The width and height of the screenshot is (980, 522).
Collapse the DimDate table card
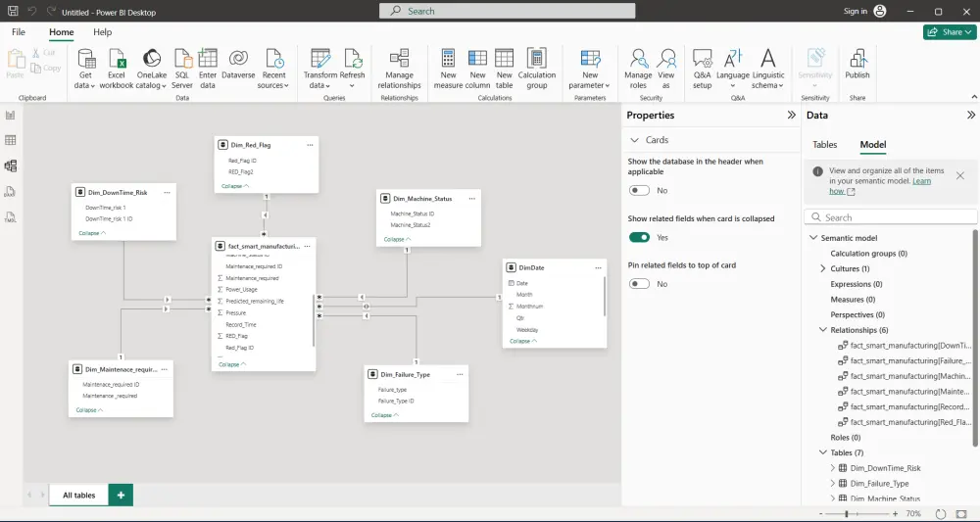(x=523, y=341)
